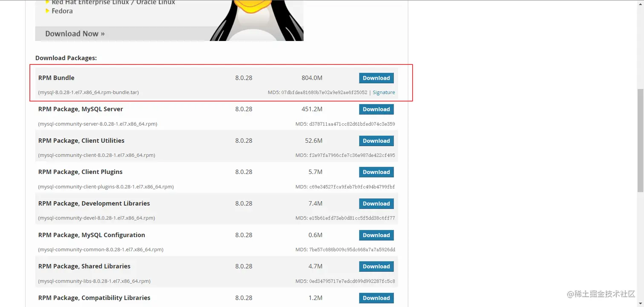
Task: Click version 8.0.28 in the RPM Bundle row
Action: tap(244, 78)
